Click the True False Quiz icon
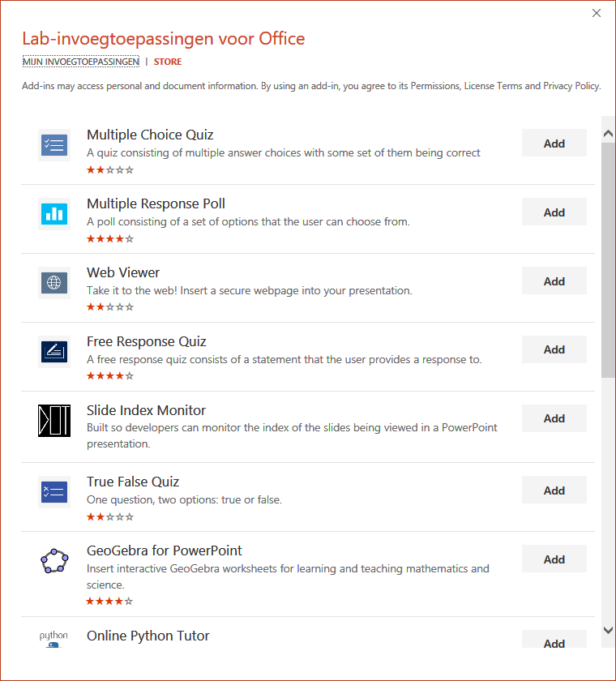Viewport: 616px width, 681px height. 54,492
